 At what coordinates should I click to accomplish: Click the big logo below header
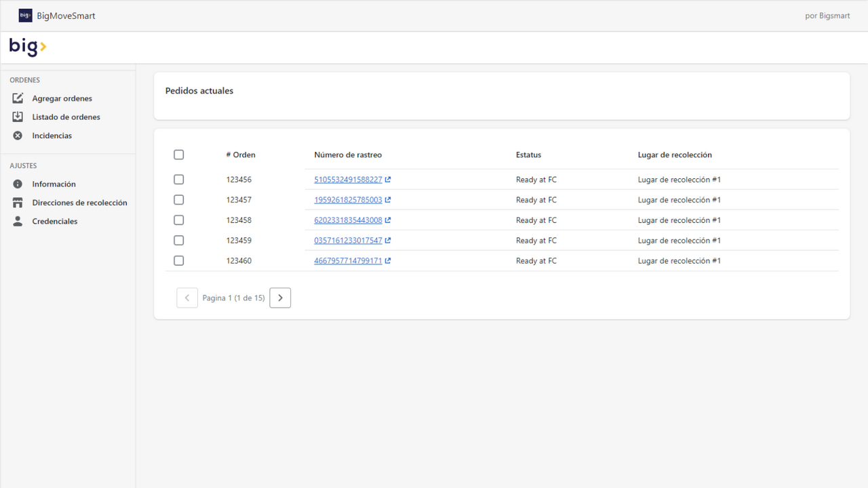point(28,47)
